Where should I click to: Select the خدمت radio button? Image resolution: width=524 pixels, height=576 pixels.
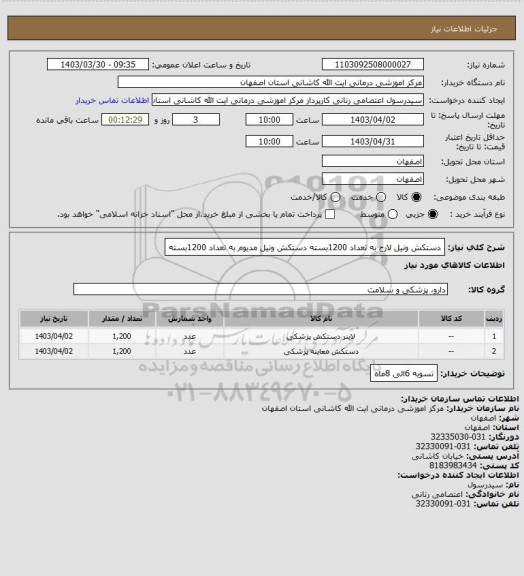point(381,197)
